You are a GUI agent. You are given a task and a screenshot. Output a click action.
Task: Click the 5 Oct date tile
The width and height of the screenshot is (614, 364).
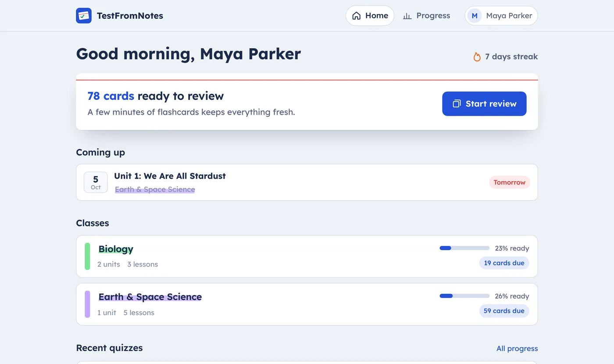96,182
